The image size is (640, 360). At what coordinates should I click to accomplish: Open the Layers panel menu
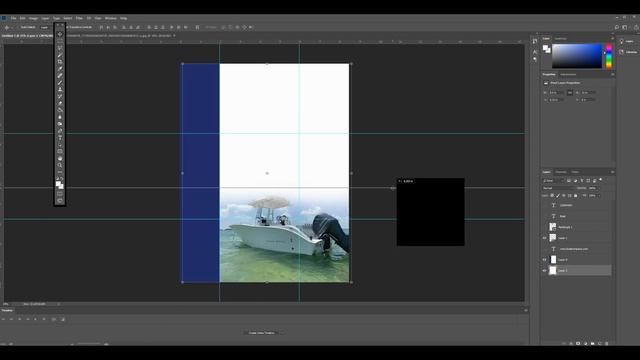(x=612, y=172)
